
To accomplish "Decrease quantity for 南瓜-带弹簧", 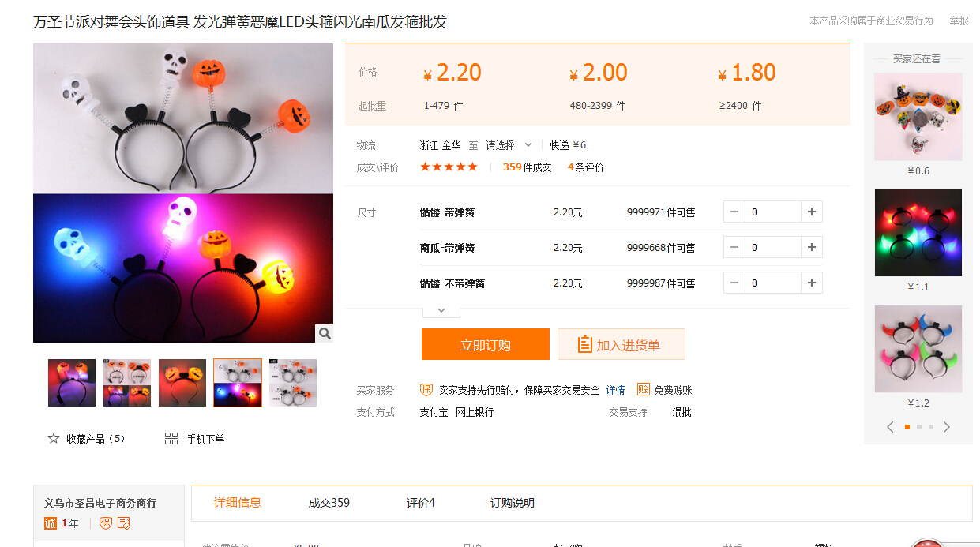I will coord(734,247).
